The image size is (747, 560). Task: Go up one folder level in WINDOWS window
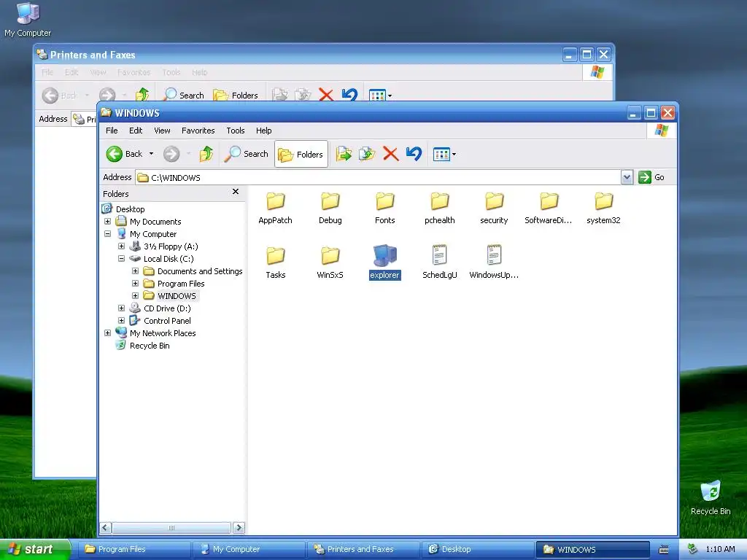[206, 154]
